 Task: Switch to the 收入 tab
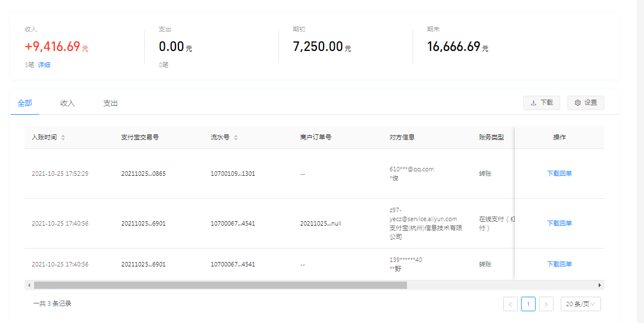(x=68, y=103)
